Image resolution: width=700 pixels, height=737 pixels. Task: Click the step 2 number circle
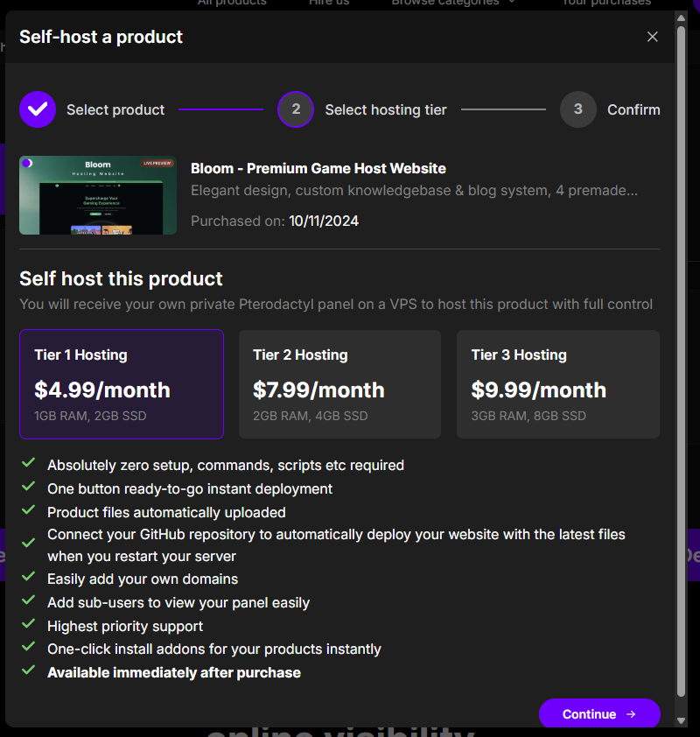pyautogui.click(x=296, y=109)
